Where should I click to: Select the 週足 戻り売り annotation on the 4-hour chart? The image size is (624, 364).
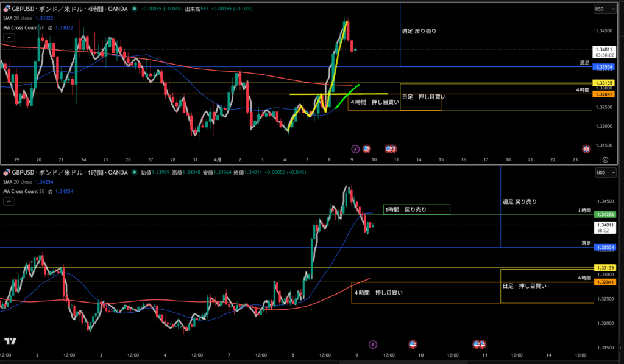coord(419,30)
